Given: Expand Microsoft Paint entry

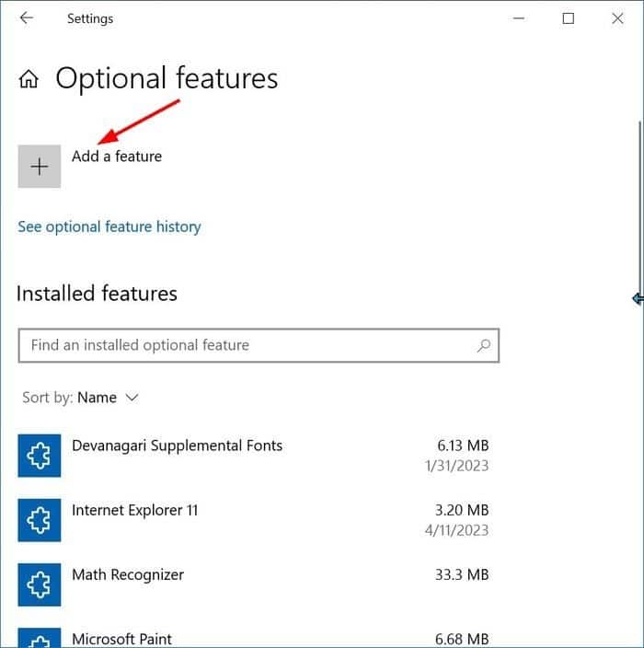Looking at the screenshot, I should 253,638.
